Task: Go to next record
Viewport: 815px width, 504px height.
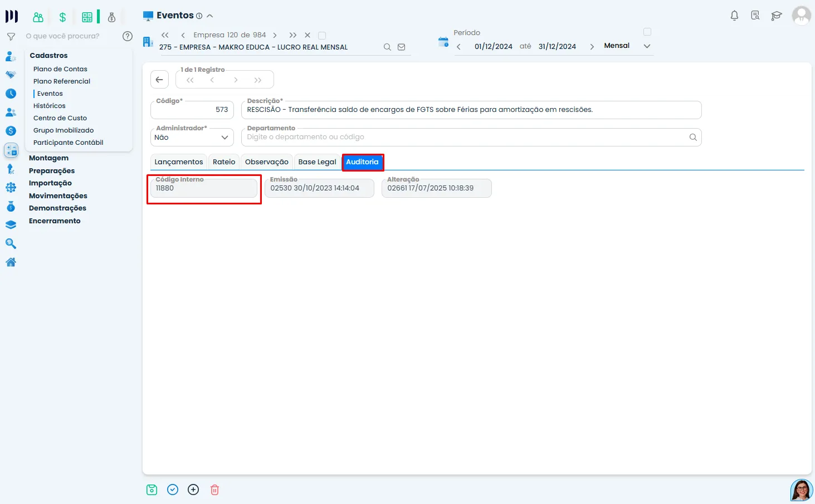Action: tap(236, 80)
